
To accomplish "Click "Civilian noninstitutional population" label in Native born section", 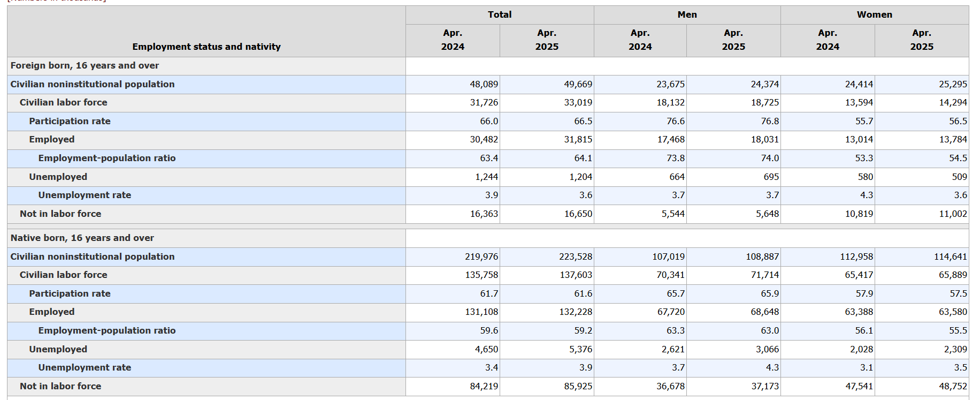I will point(93,256).
